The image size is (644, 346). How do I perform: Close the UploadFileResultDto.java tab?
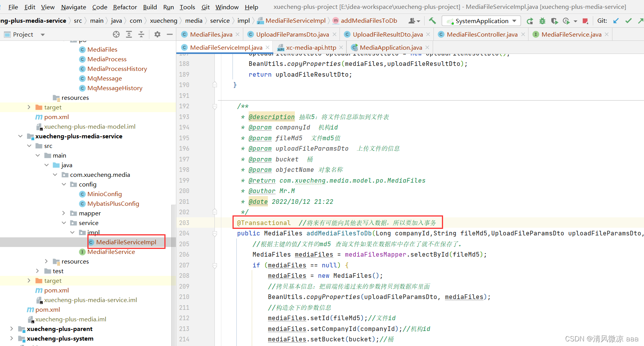[428, 34]
